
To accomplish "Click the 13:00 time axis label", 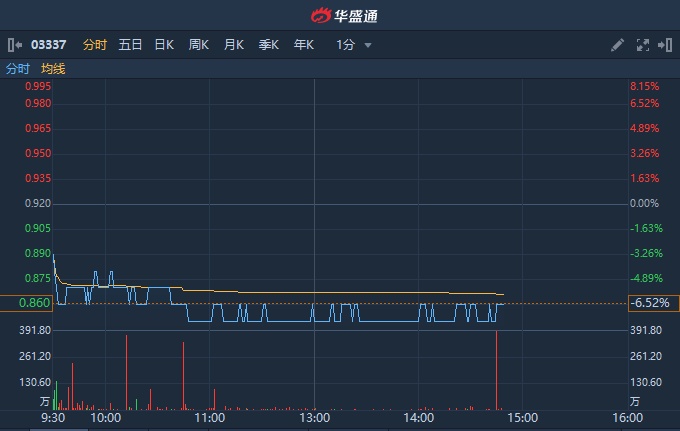I will click(314, 418).
